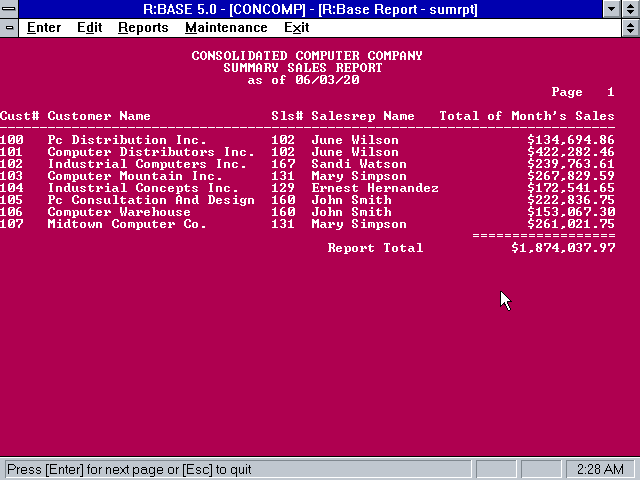640x480 pixels.
Task: Click the sales amount $267,829.59
Action: pos(571,176)
